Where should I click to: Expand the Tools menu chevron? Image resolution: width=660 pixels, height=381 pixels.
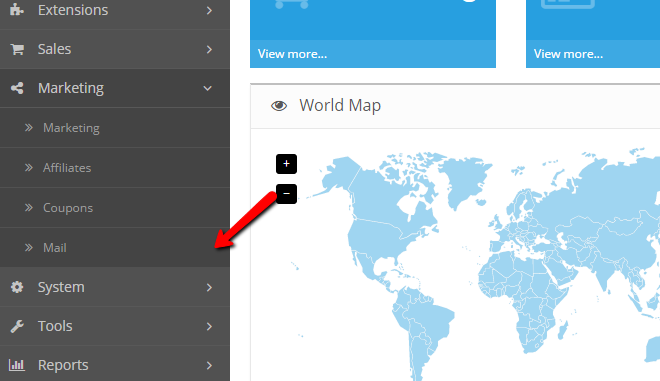point(209,326)
